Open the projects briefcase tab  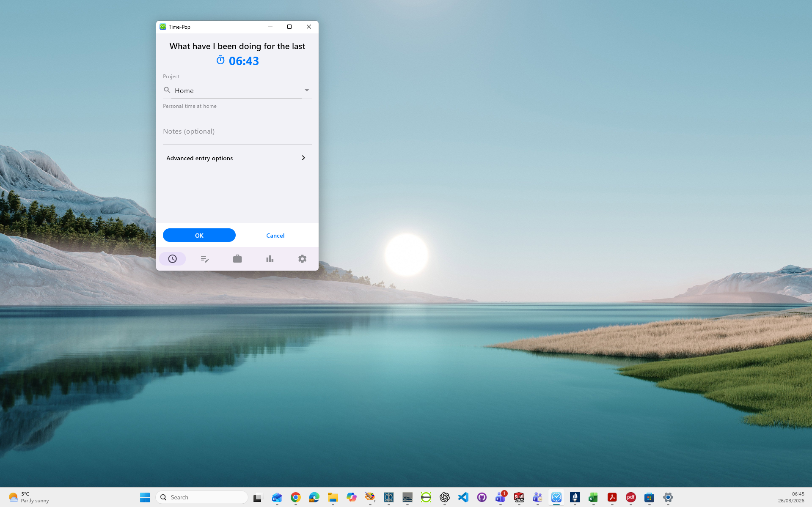[237, 259]
